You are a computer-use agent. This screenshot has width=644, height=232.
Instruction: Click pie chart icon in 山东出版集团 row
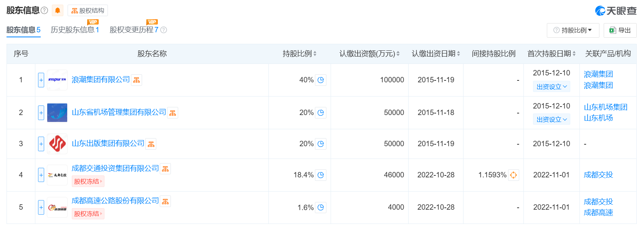[321, 144]
